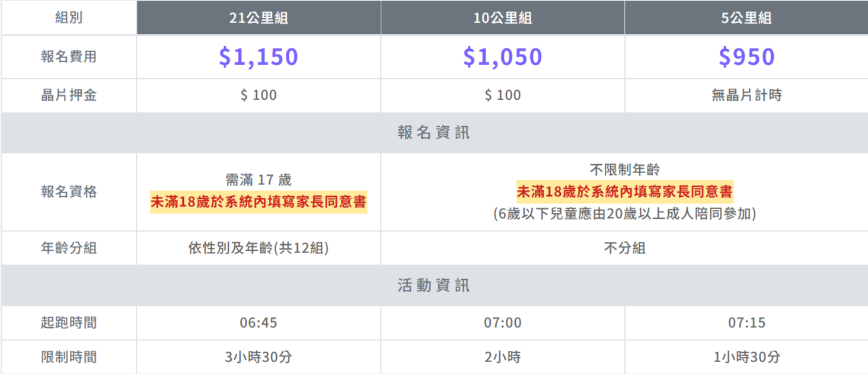This screenshot has width=868, height=374.
Task: Select the $1,050 price
Action: coord(503,57)
